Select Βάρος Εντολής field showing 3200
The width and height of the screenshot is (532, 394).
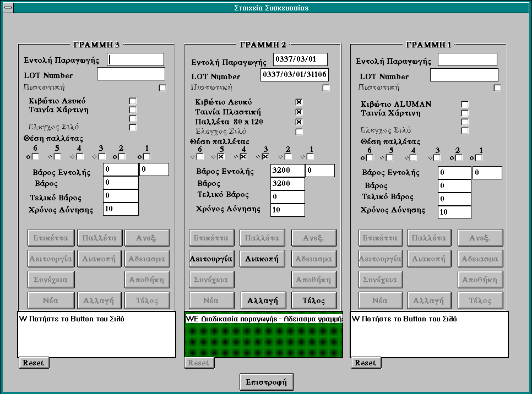tap(287, 171)
